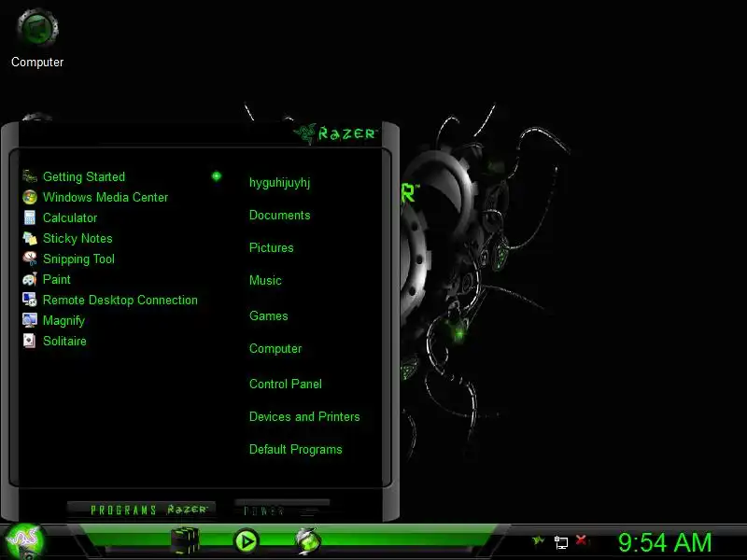747x560 pixels.
Task: Open Pictures from Start menu
Action: coord(272,247)
